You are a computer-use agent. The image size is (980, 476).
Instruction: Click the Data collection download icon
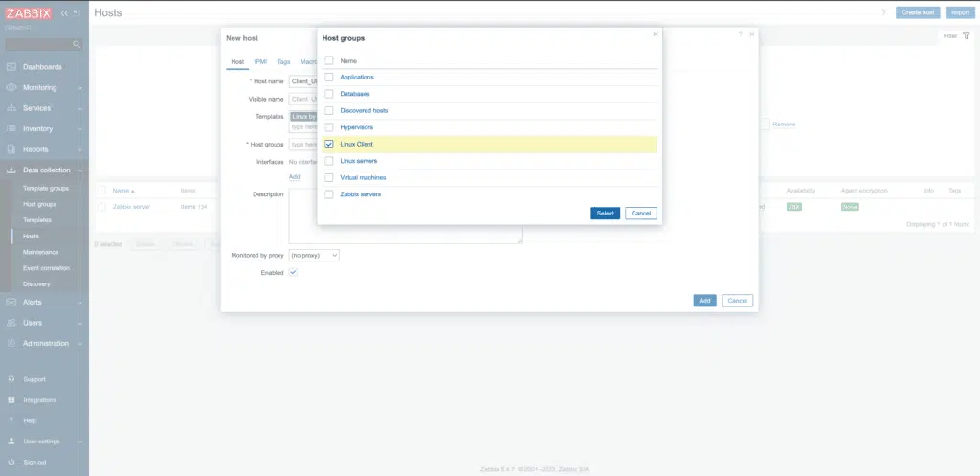pos(11,170)
